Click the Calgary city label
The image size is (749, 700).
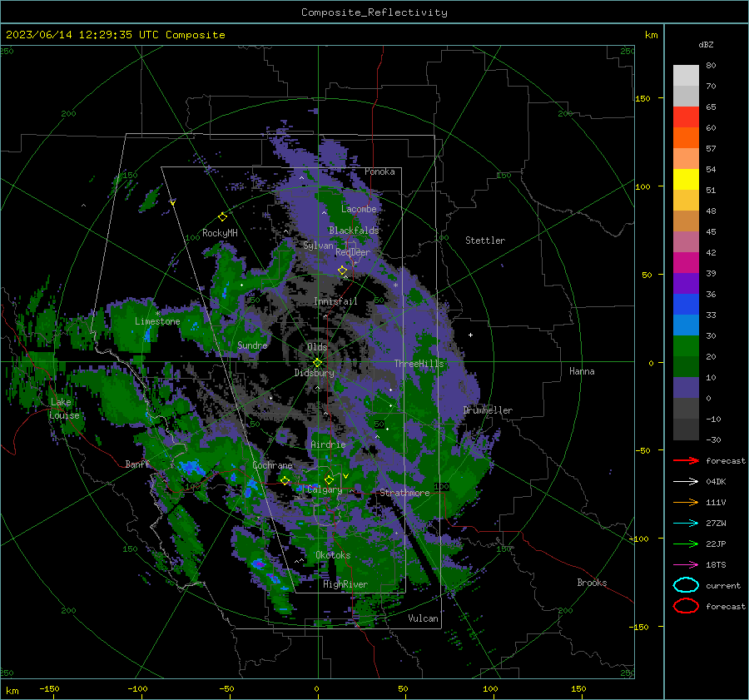pyautogui.click(x=325, y=489)
